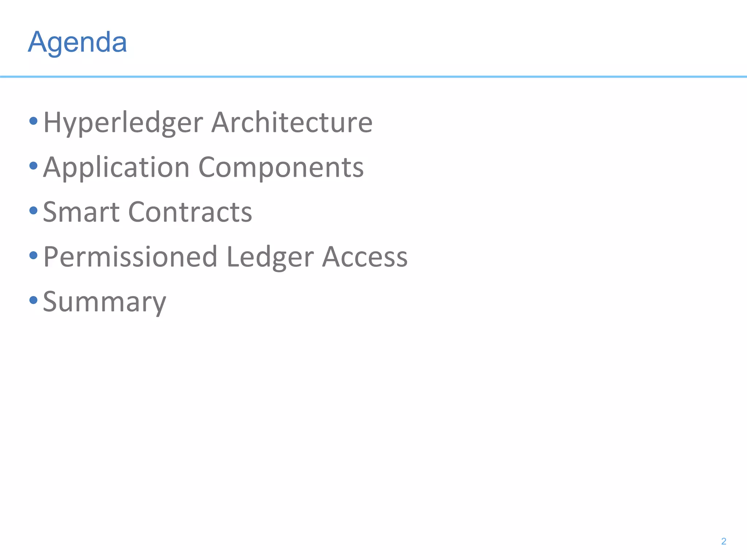Click the word Hyperledger
747x560 pixels.
pos(123,123)
